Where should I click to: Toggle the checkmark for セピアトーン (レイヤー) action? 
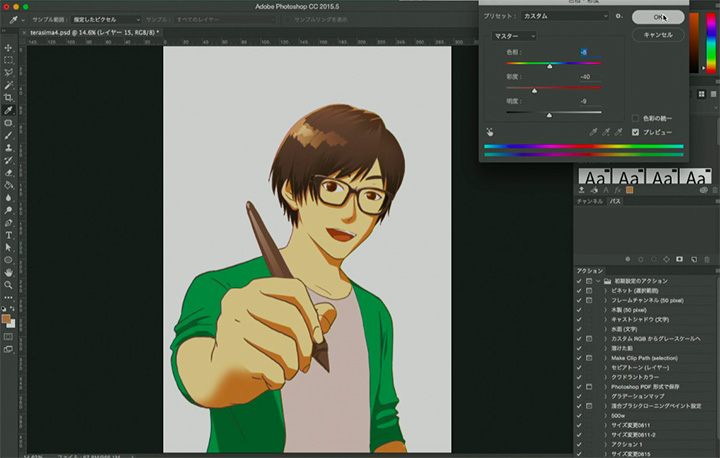579,368
